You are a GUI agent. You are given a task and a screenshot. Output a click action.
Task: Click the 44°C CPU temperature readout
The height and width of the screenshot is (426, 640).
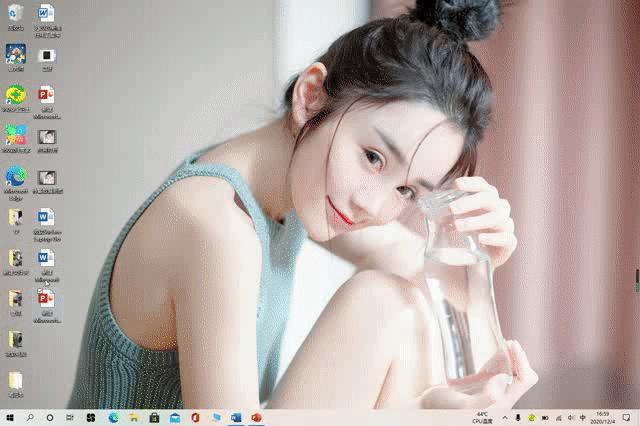[x=481, y=417]
